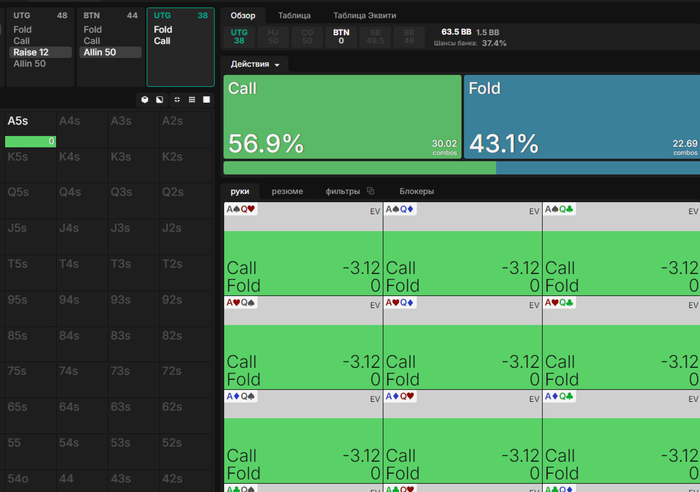
Task: Open the A♦Q♣ hand card
Action: 621,437
